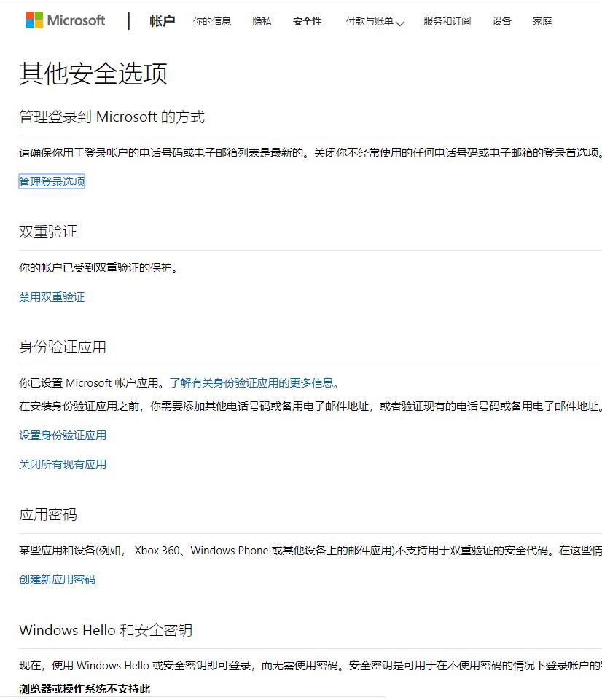Click 关闭所有现有应用 link
This screenshot has height=700, width=602.
(63, 464)
